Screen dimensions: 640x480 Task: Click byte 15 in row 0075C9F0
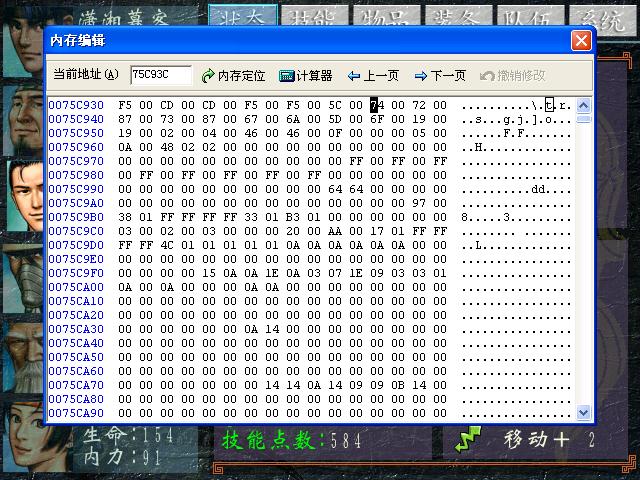point(209,273)
